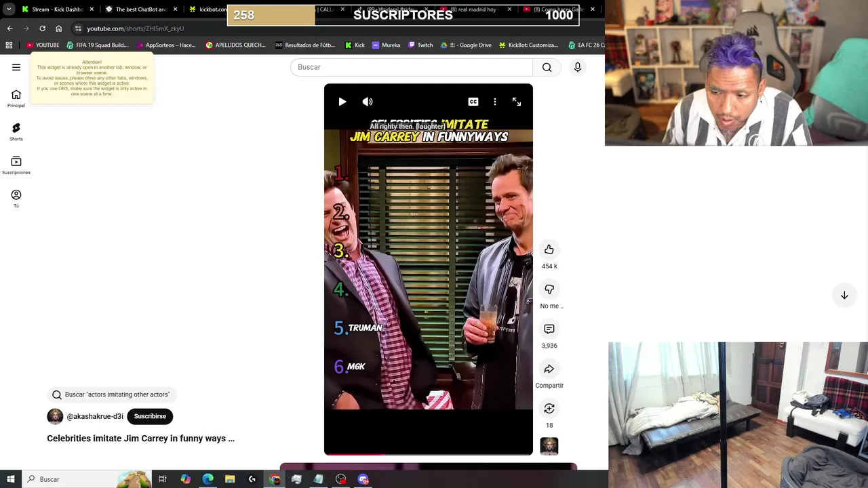Play the Jim Carrey short video
The height and width of the screenshot is (488, 868).
[x=342, y=102]
